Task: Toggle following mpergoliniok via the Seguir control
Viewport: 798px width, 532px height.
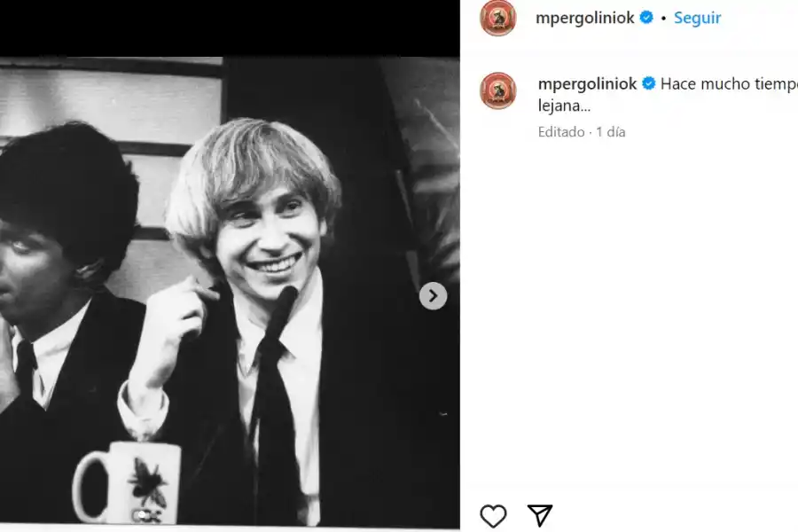Action: (697, 17)
